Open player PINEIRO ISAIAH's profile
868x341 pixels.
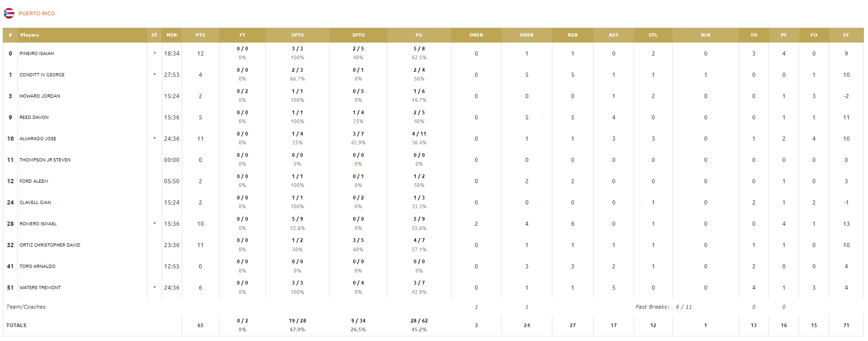pos(37,54)
